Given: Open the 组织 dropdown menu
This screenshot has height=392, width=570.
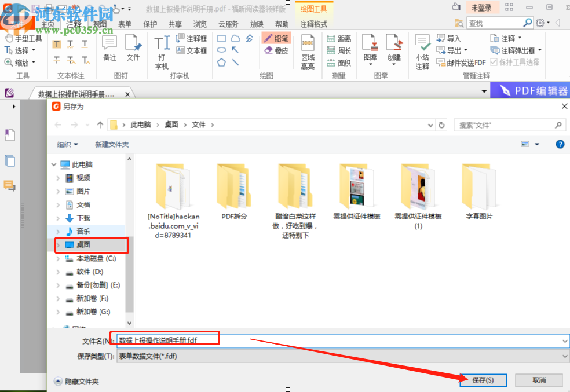Looking at the screenshot, I should point(68,144).
